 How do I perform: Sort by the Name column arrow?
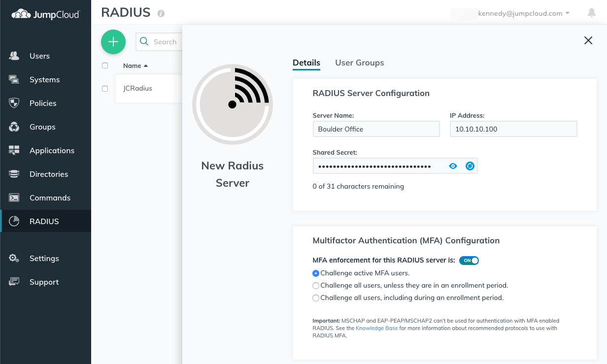click(x=146, y=66)
